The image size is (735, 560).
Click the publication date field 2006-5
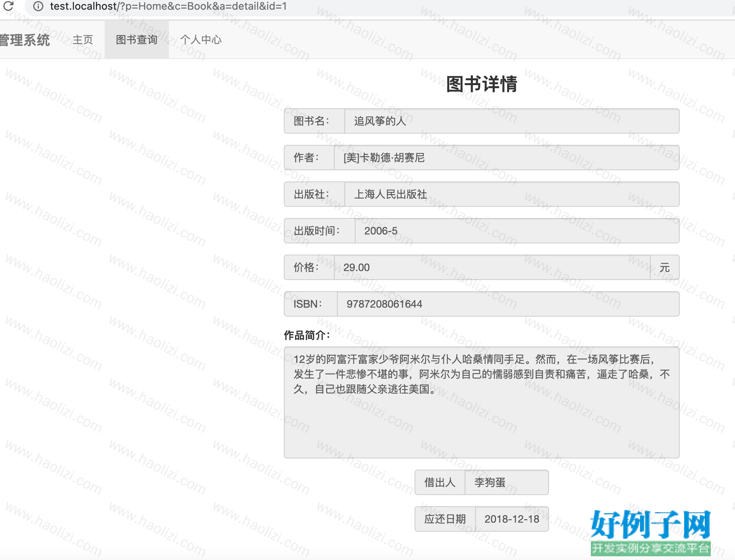[517, 231]
